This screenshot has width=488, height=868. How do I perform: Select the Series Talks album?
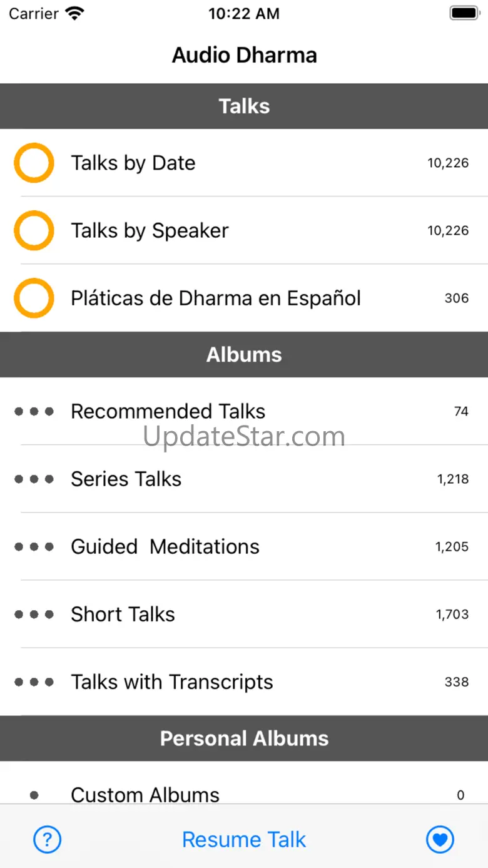point(126,479)
